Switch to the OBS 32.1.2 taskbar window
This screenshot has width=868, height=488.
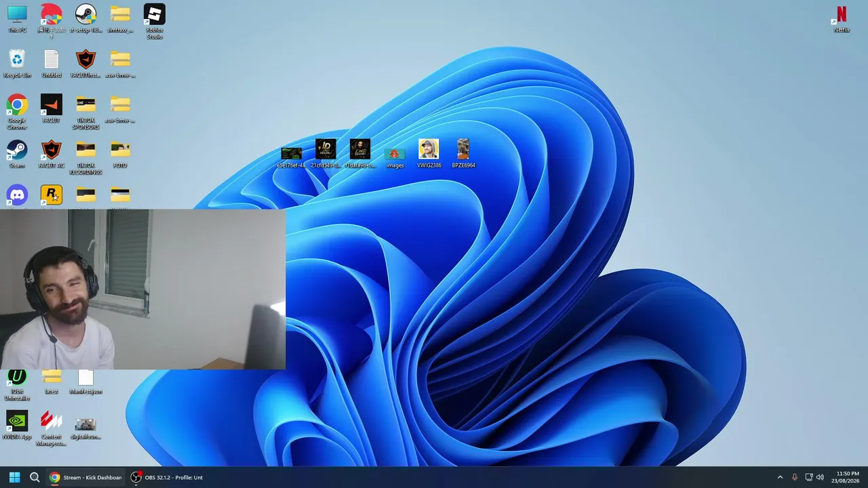167,477
